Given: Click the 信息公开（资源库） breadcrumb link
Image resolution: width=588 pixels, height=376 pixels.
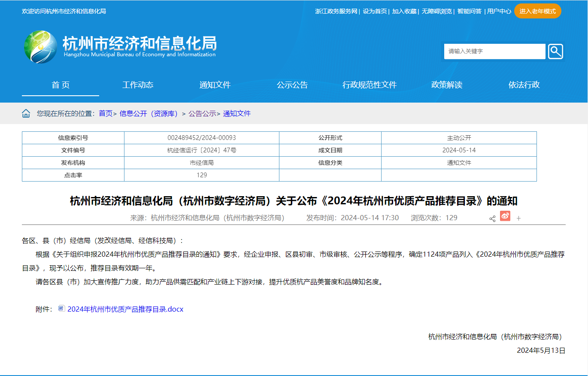Looking at the screenshot, I should [149, 113].
